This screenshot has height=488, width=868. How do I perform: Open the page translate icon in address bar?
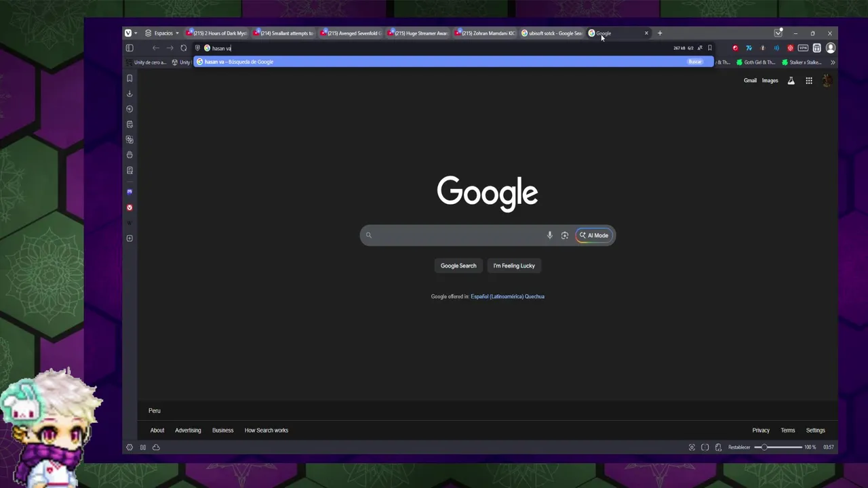[700, 48]
